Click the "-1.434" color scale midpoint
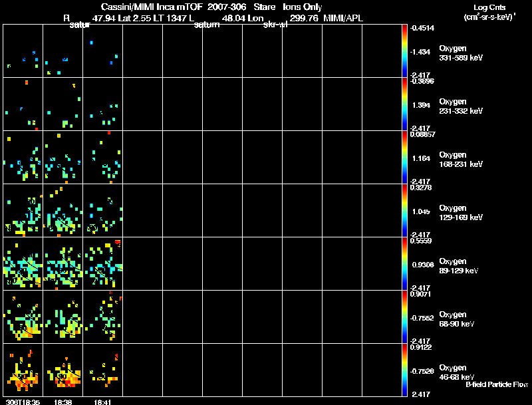532x405 pixels. pos(420,52)
